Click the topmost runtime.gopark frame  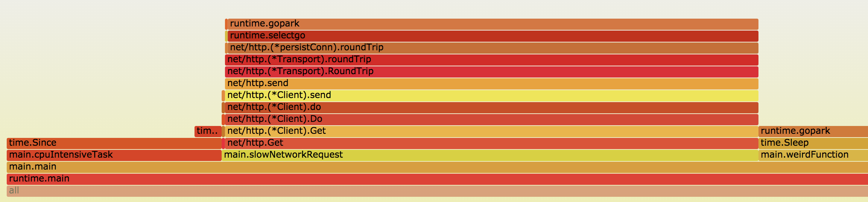point(493,24)
